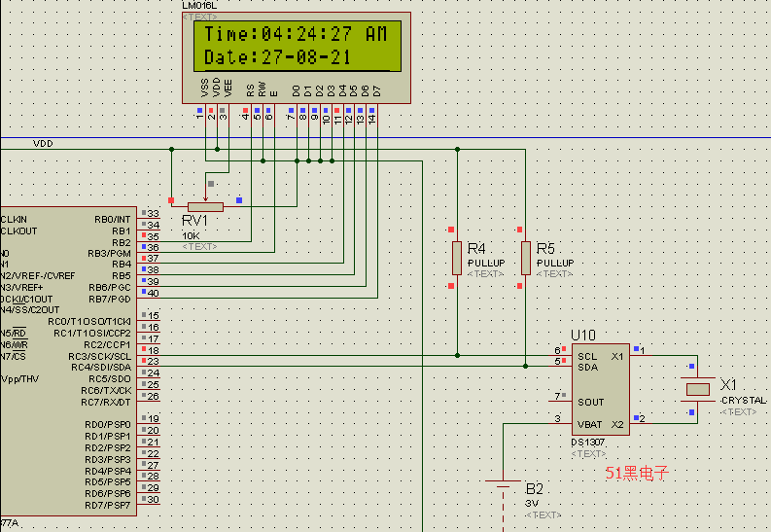
Task: Click the VDD power rail label
Action: [x=44, y=143]
